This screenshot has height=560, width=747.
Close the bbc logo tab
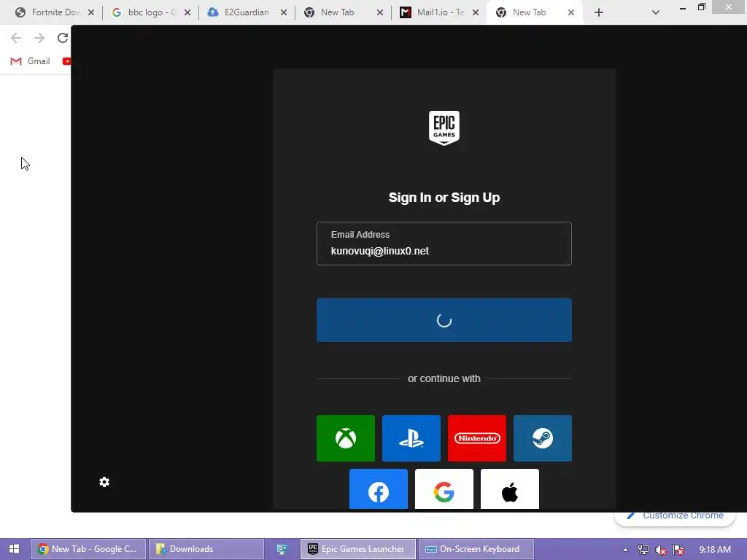point(187,12)
